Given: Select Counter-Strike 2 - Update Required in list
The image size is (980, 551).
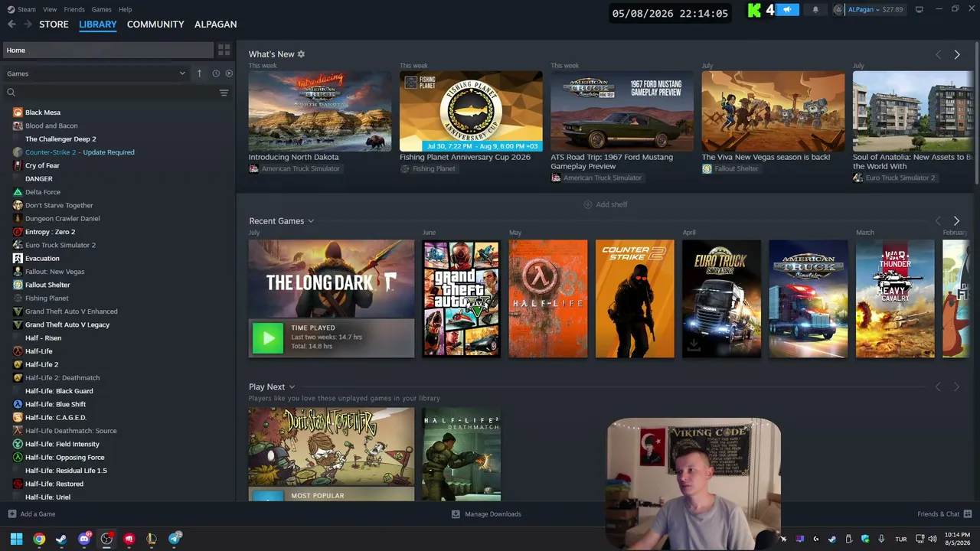Looking at the screenshot, I should (80, 152).
